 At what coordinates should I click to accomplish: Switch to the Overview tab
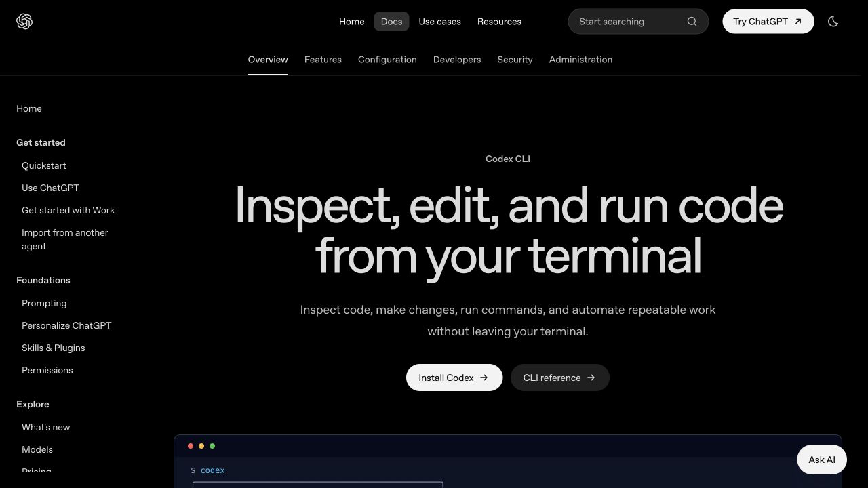click(268, 60)
